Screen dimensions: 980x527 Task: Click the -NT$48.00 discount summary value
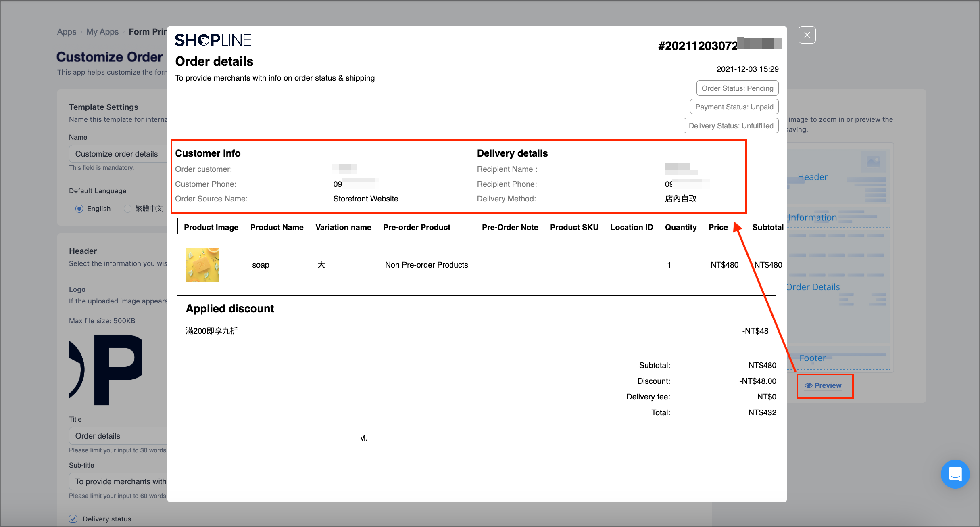[x=757, y=381]
